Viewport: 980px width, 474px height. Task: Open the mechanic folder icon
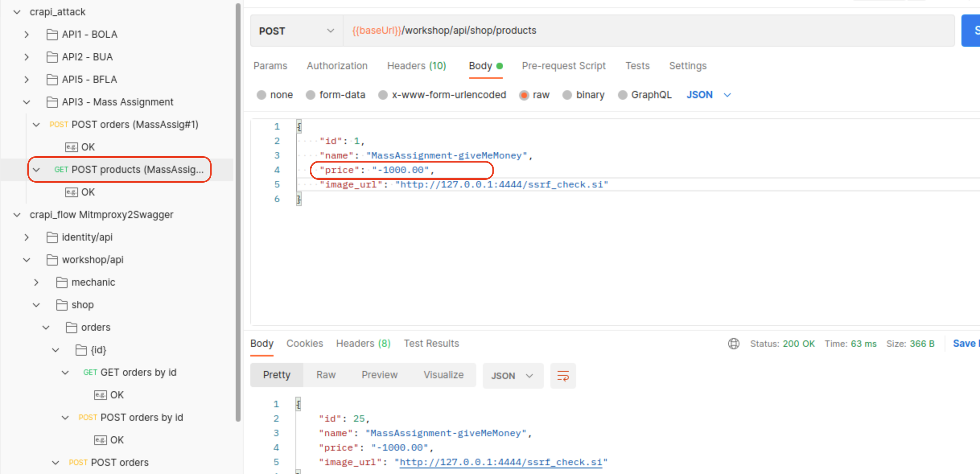point(62,282)
